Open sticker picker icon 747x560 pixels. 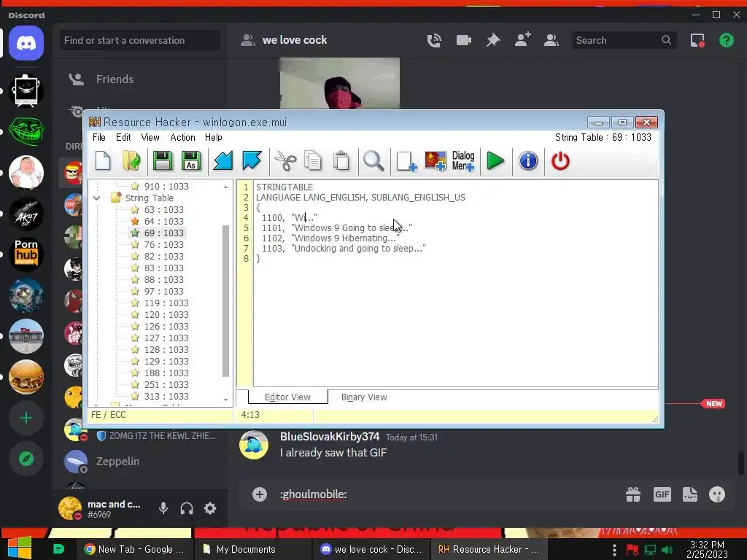(x=690, y=495)
